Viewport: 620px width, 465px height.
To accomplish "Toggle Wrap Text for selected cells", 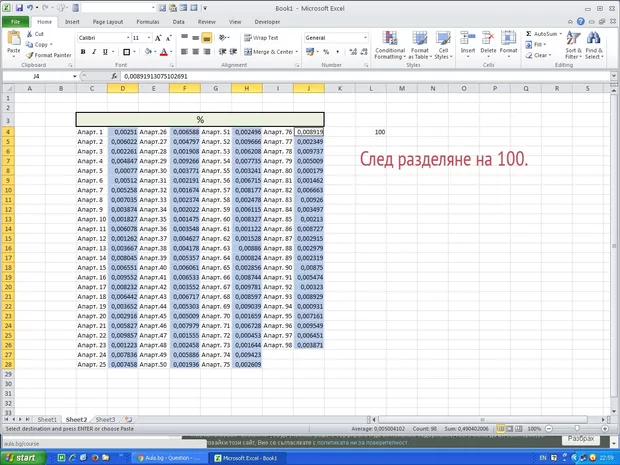I will [x=260, y=38].
